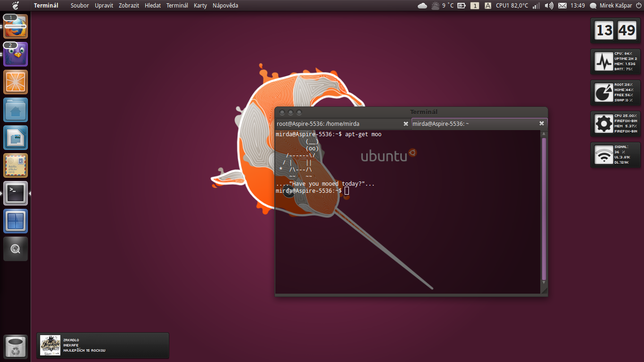Click the Wi-Fi signal widget icon
This screenshot has width=644, height=362.
(603, 155)
